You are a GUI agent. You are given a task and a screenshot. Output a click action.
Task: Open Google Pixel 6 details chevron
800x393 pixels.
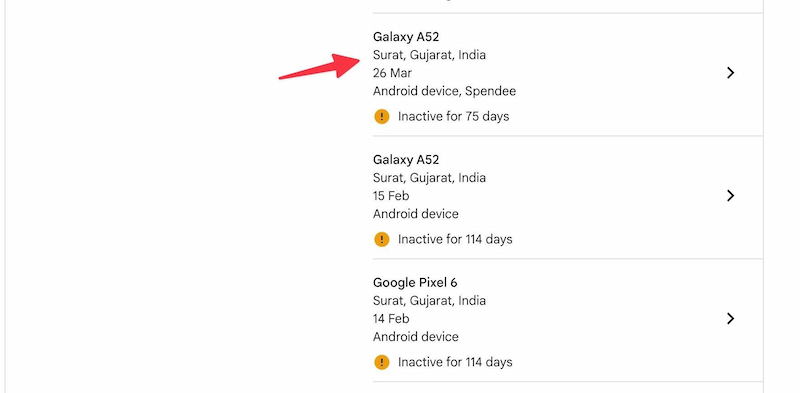point(730,318)
